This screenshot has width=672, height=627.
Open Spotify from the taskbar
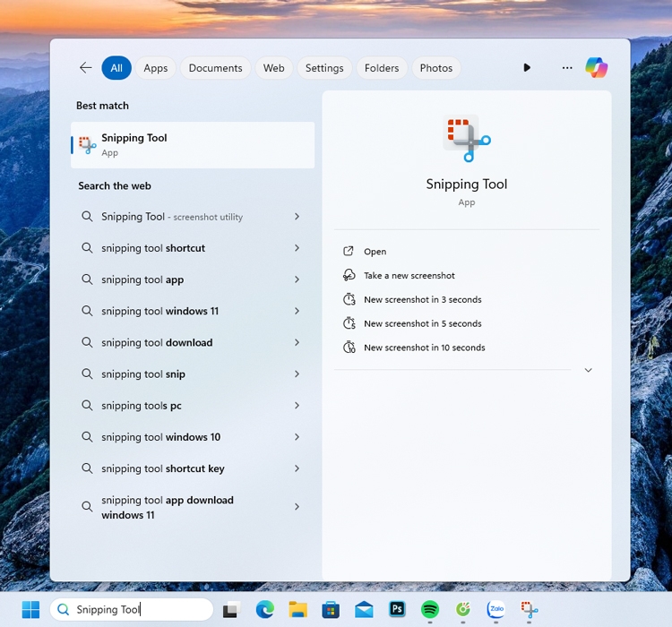point(430,609)
